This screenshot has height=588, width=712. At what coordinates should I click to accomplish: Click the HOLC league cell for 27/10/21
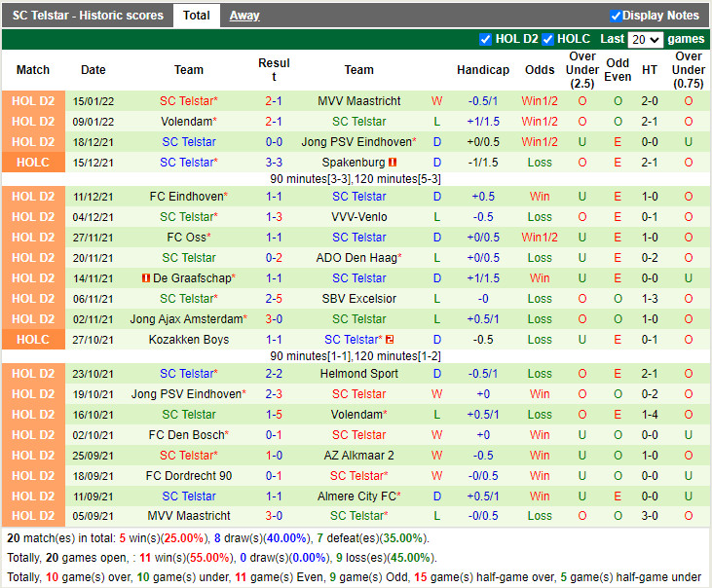[33, 339]
